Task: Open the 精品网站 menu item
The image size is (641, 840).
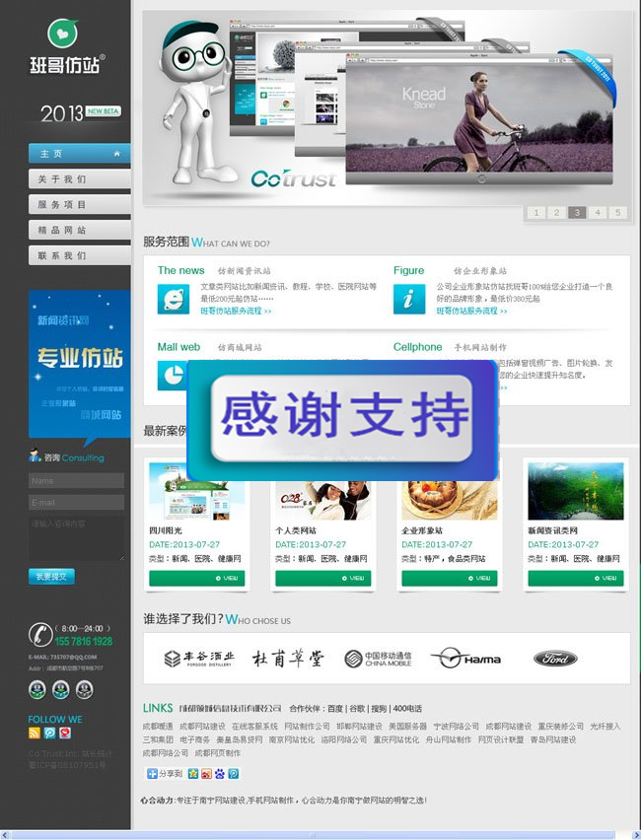Action: click(79, 231)
